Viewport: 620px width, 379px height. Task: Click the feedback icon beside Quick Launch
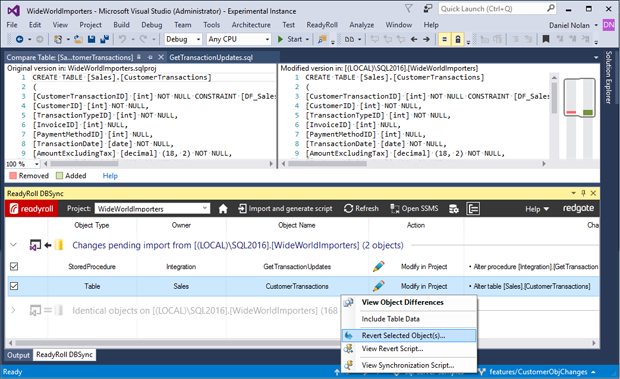[x=428, y=8]
